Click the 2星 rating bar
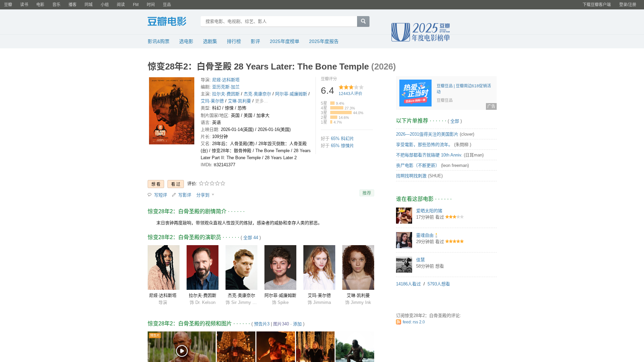 (334, 118)
